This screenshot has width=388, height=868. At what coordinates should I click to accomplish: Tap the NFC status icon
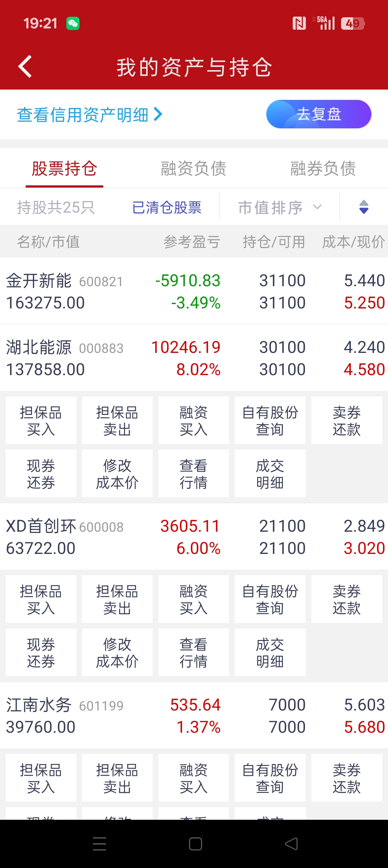299,23
